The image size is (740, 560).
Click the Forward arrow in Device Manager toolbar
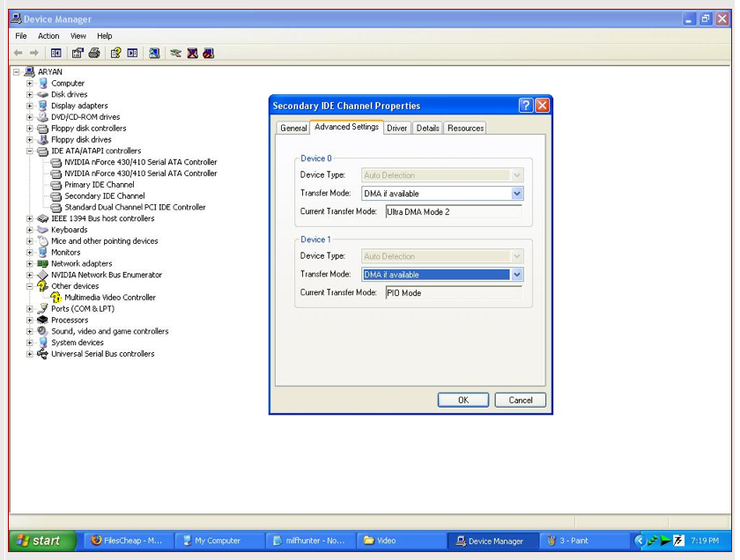tap(34, 53)
